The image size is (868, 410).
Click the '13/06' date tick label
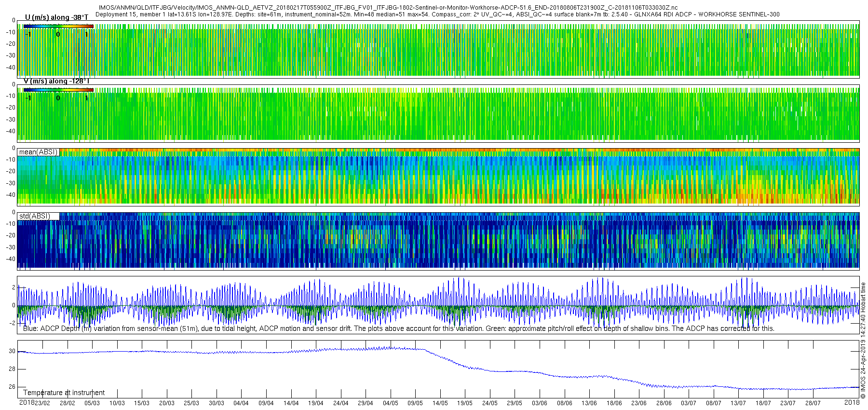pyautogui.click(x=589, y=403)
